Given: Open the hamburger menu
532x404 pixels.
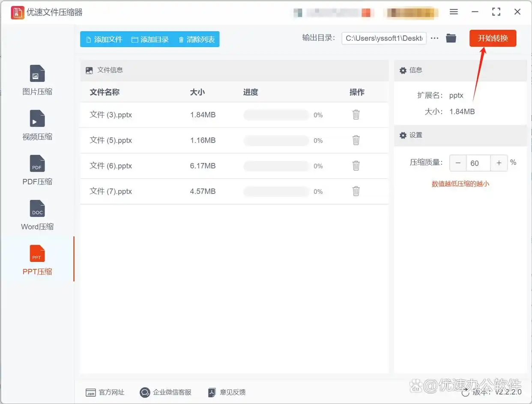Looking at the screenshot, I should tap(454, 12).
